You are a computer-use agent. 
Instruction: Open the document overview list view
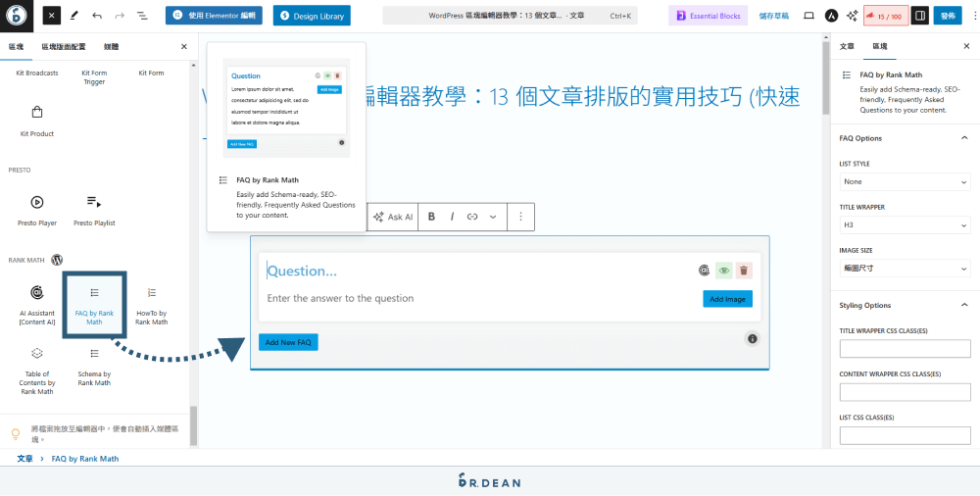click(x=142, y=16)
